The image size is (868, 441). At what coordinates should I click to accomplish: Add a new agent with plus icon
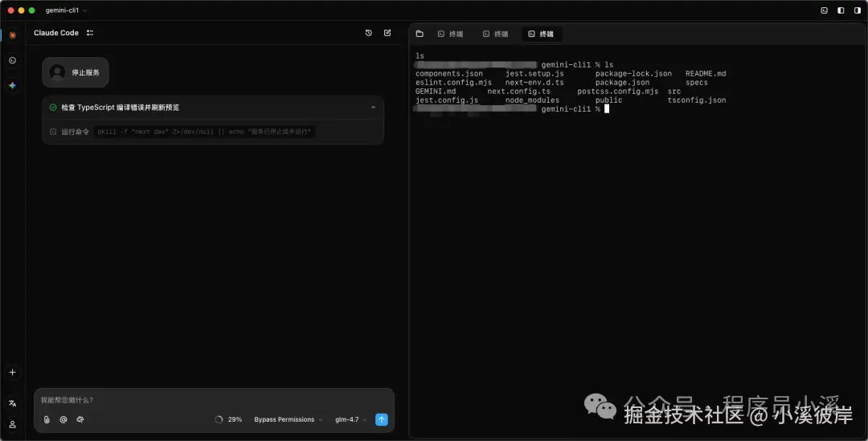pos(12,373)
